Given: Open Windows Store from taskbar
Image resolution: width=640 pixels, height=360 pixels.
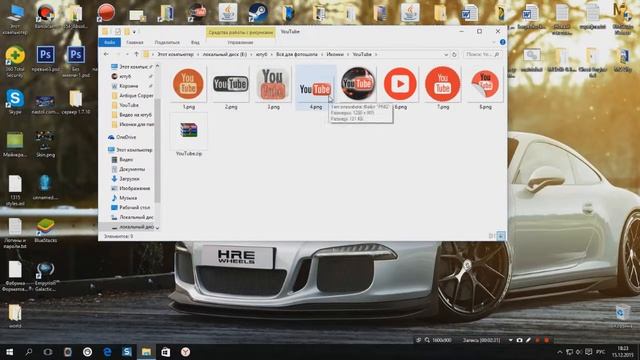Looking at the screenshot, I should tap(165, 352).
